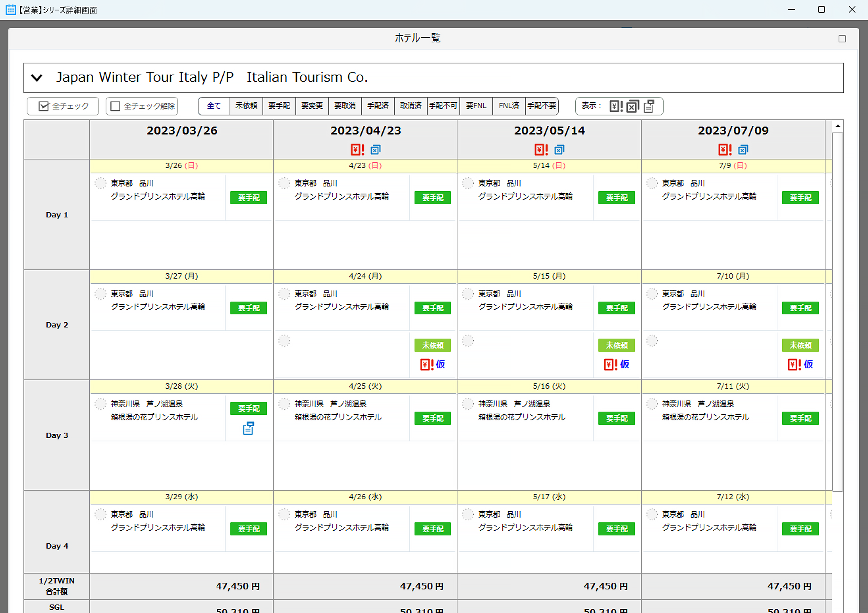Viewport: 868px width, 613px height.
Task: Switch to the 要手配 filter tab
Action: (279, 106)
